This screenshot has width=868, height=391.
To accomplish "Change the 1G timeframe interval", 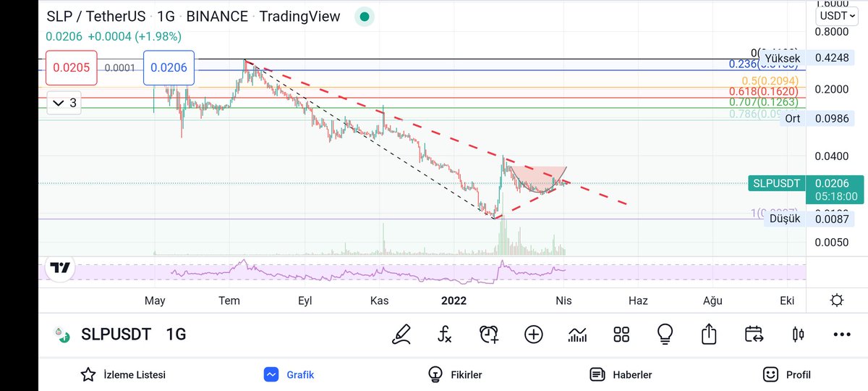I will [176, 335].
